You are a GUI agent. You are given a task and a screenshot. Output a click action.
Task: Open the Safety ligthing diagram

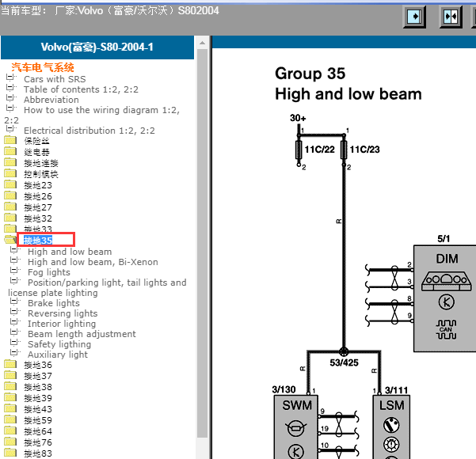point(59,344)
